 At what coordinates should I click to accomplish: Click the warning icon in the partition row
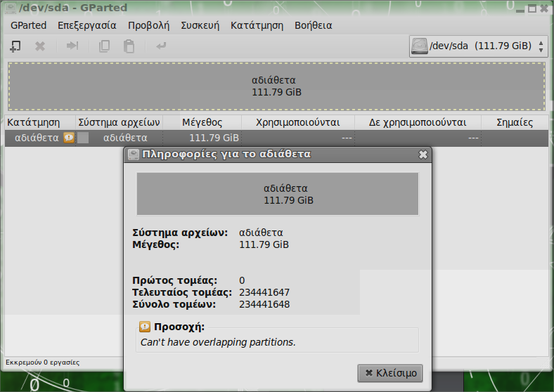[68, 138]
